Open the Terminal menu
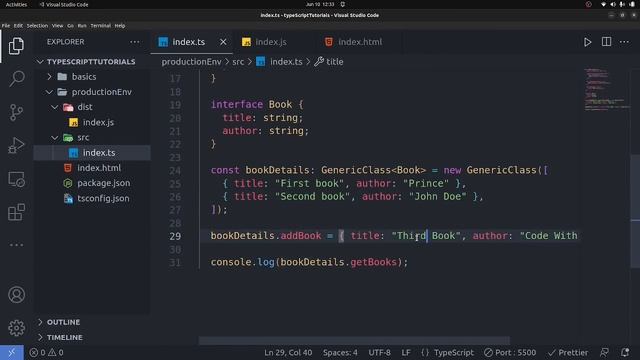This screenshot has height=360, width=640. (x=100, y=25)
